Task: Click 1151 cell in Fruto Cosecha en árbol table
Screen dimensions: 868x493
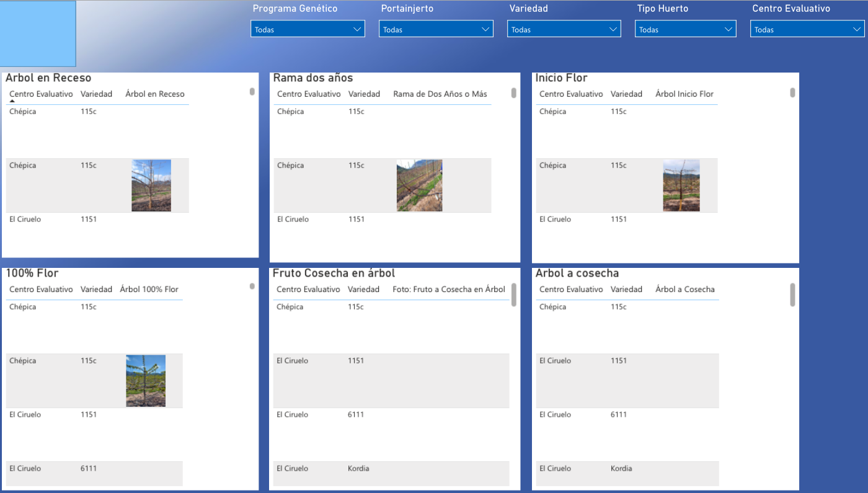Action: [356, 361]
